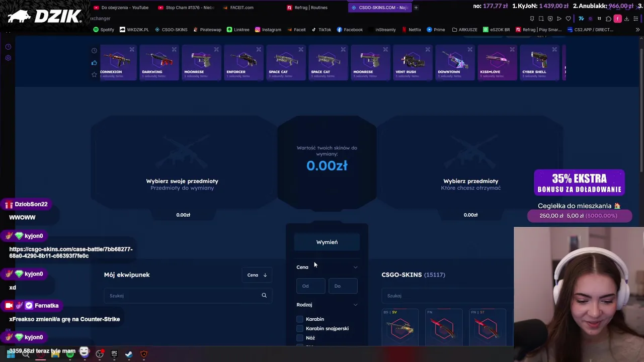Click the play icon in browser toolbar
The height and width of the screenshot is (362, 644).
tap(559, 19)
